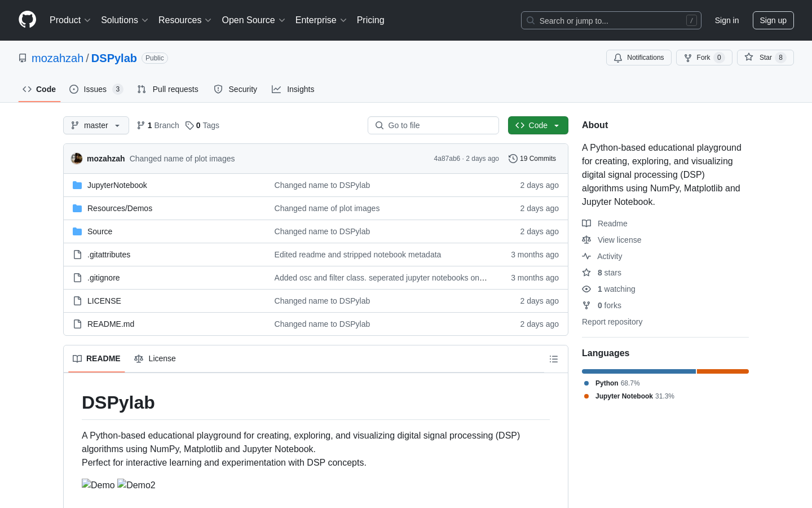
Task: Open the mozahzah owner link
Action: (x=58, y=58)
